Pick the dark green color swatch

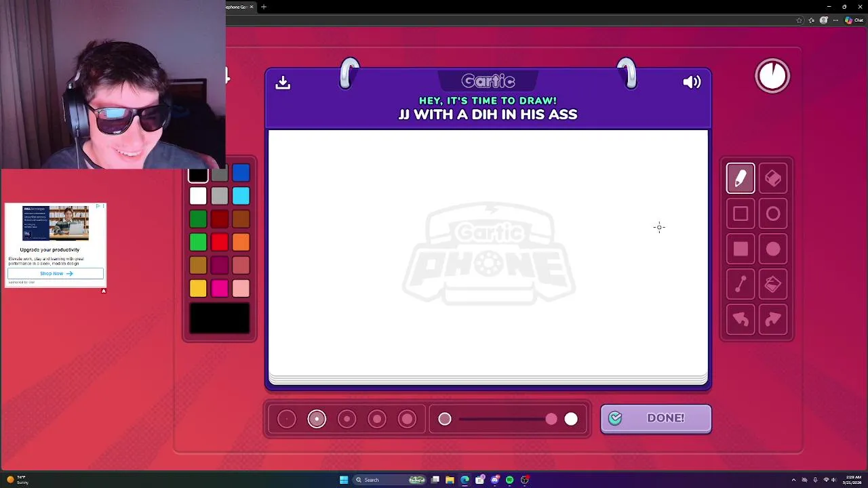click(198, 220)
